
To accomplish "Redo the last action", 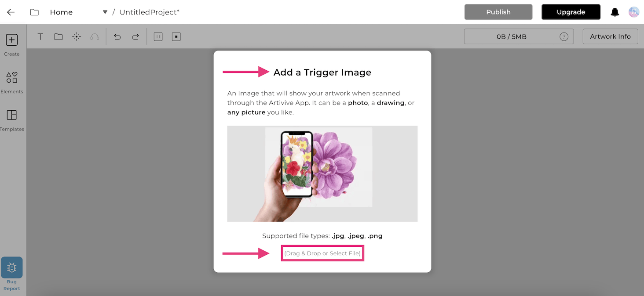I will pyautogui.click(x=135, y=36).
